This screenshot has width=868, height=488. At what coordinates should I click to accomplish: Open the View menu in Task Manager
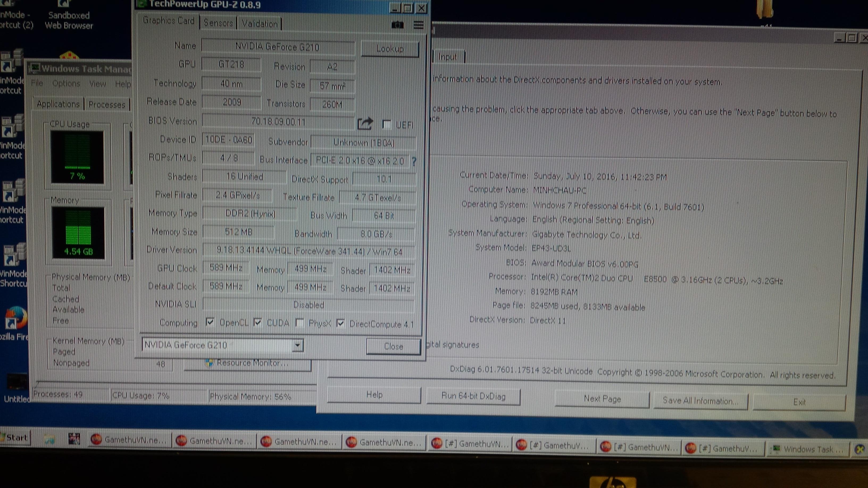tap(98, 84)
